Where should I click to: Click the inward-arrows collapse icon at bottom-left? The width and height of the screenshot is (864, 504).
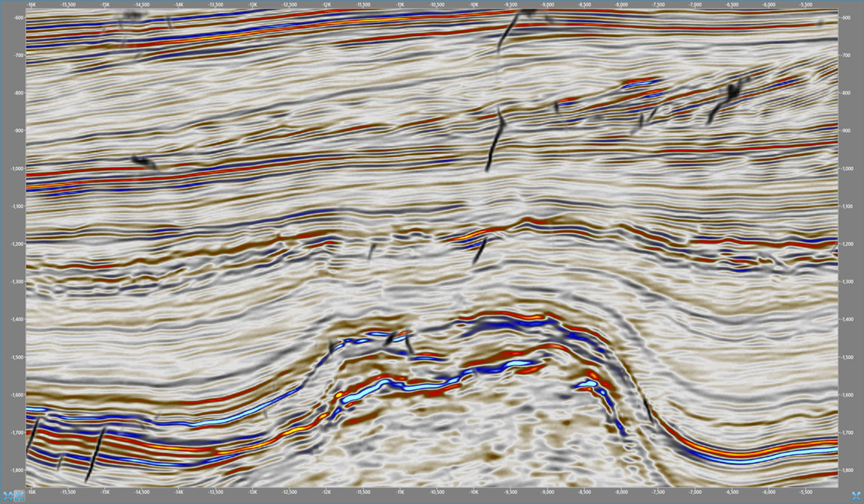pos(8,496)
